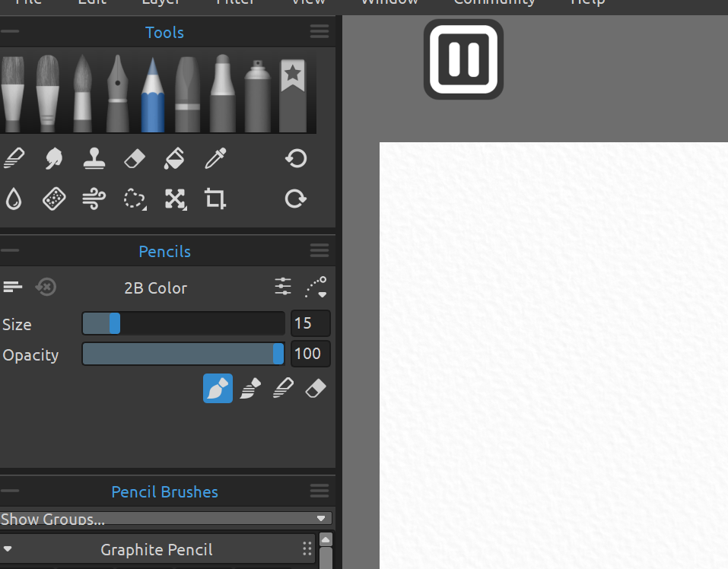Open the brush presets list icon
Viewport: 728px width, 569px height.
pos(12,287)
